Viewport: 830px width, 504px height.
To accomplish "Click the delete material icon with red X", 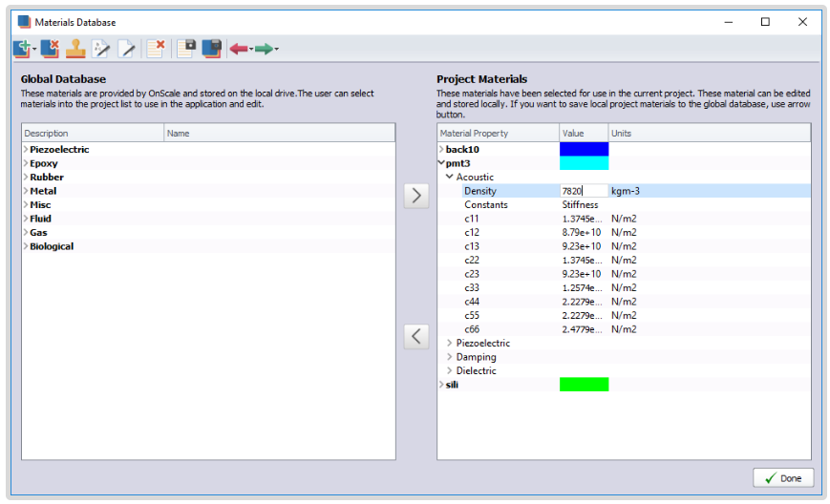I will (50, 49).
